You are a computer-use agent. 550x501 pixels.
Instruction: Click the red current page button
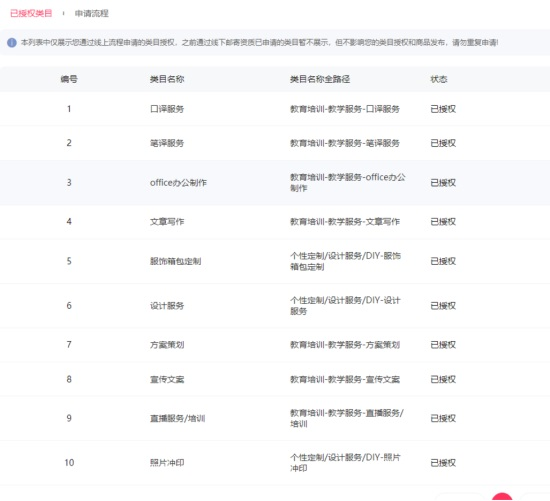502,497
